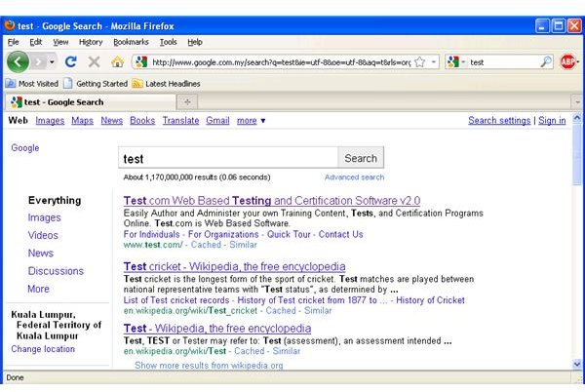Open a new tab with the plus button
The height and width of the screenshot is (392, 585).
pos(187,101)
